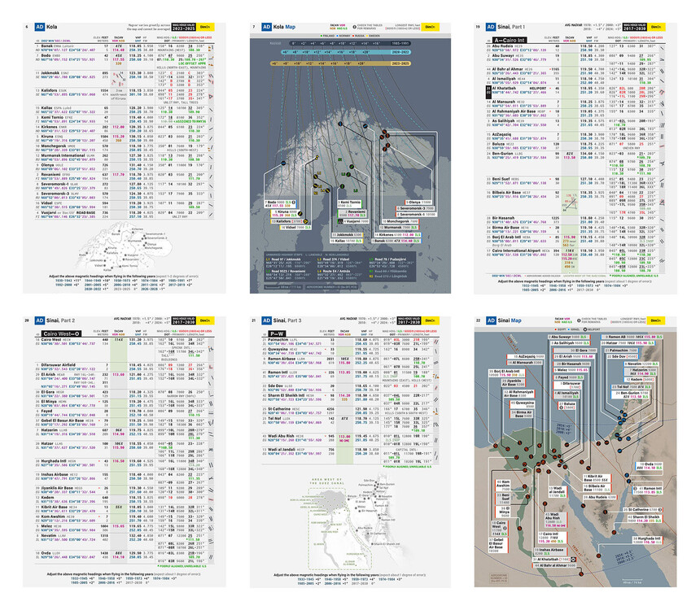Click the 'St Catherine' label on Sinai Map
The width and height of the screenshot is (700, 610).
(643, 509)
